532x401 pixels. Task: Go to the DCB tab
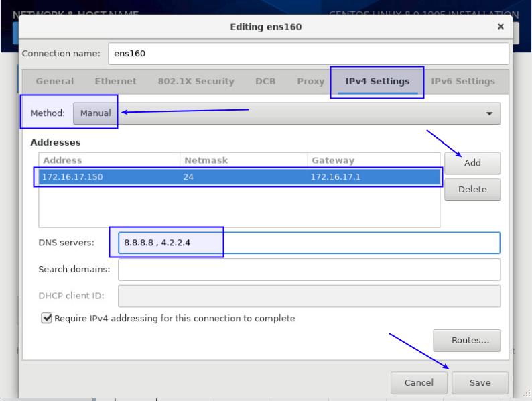pos(265,81)
